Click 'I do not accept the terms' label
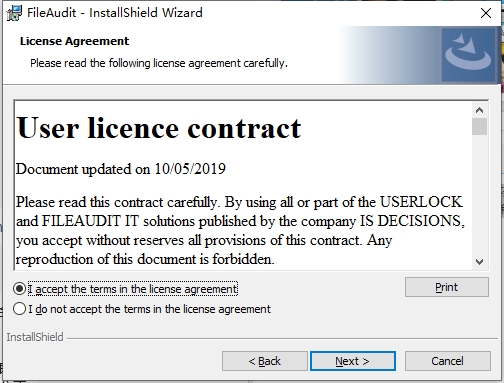The image size is (504, 383). pos(149,309)
